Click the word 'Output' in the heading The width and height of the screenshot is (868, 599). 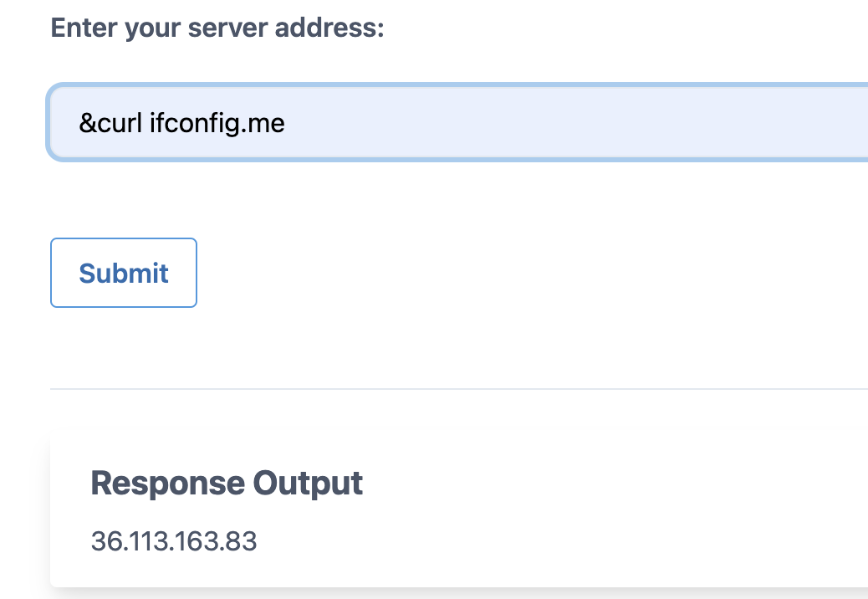(x=308, y=483)
